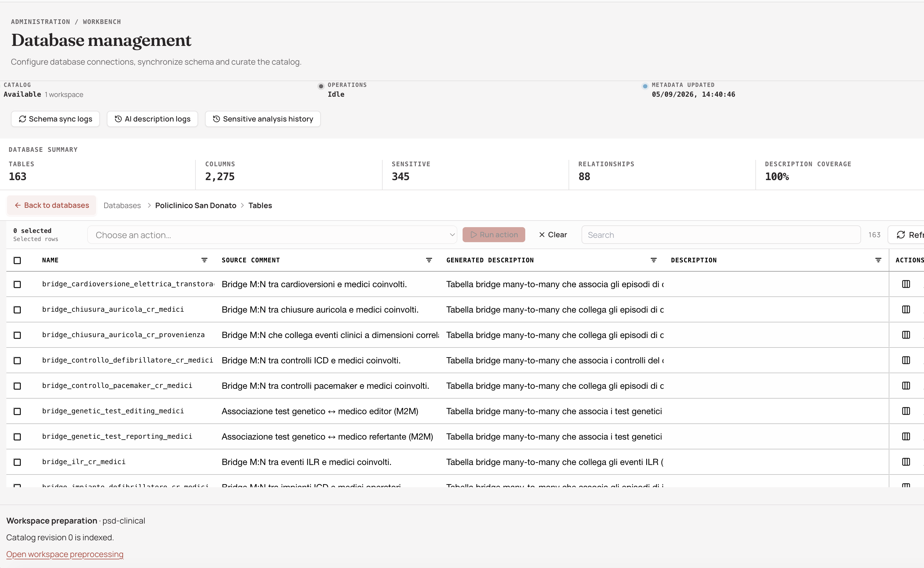924x568 pixels.
Task: Click columns icon for bridge_ilr_cr_medici row
Action: pos(906,462)
